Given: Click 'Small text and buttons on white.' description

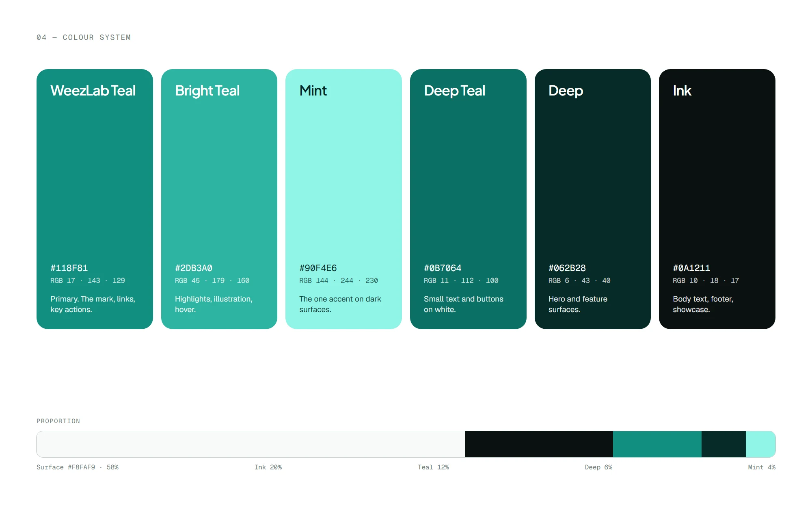Looking at the screenshot, I should click(x=464, y=304).
